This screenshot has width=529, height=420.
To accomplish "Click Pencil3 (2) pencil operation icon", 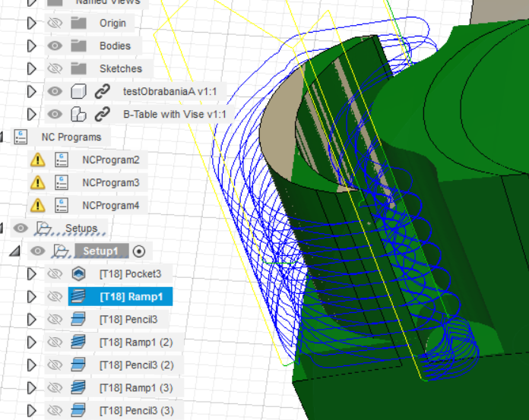I will (x=78, y=365).
